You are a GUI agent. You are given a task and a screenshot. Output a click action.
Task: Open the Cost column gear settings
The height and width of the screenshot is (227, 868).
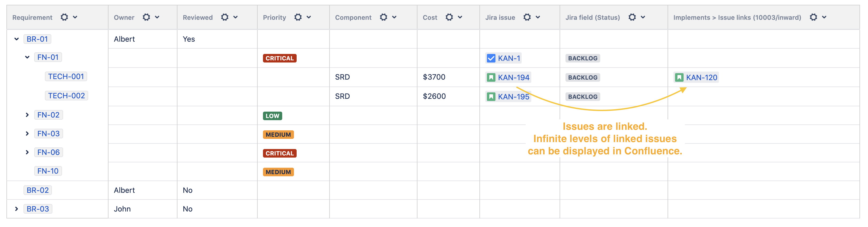[x=449, y=17]
